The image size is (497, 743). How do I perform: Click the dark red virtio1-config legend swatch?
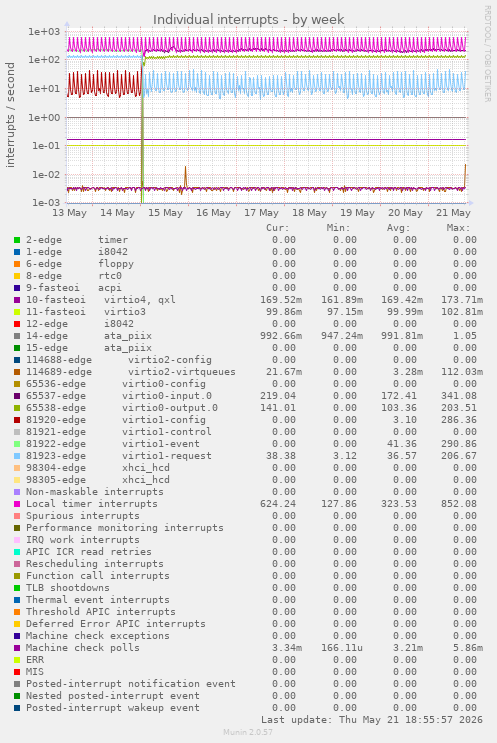(17, 420)
